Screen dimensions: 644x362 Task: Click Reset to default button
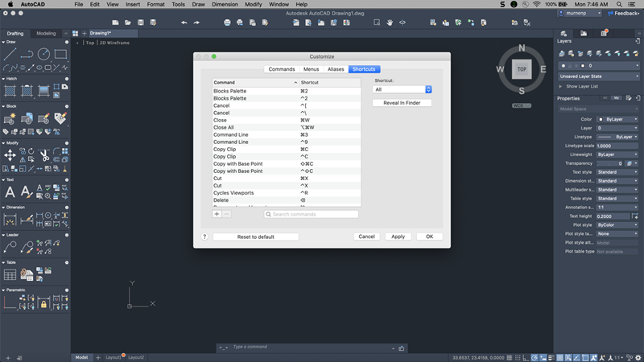(x=255, y=237)
